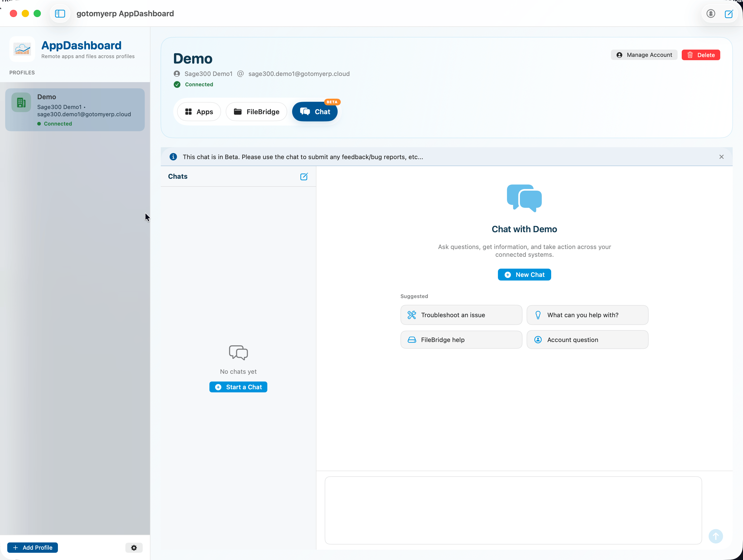Screen dimensions: 743x560
Task: Click the PROFILES section label
Action: click(22, 73)
